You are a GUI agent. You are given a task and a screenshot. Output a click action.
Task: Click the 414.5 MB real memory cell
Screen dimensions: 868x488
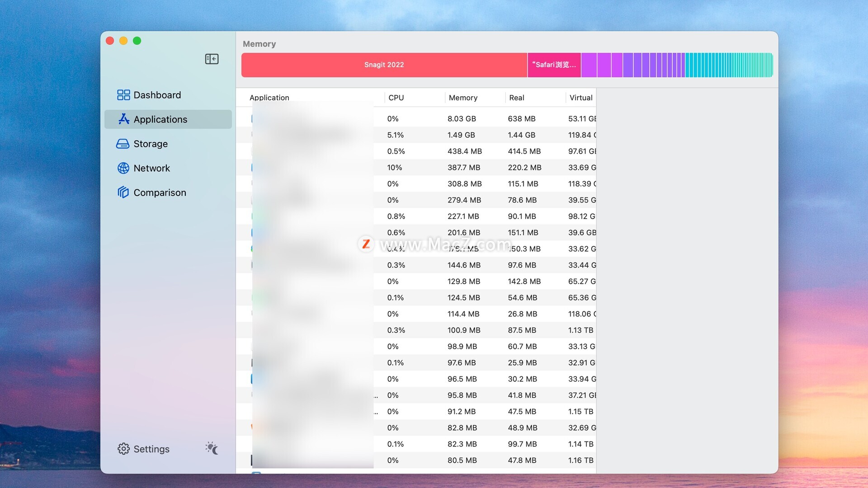(x=524, y=151)
